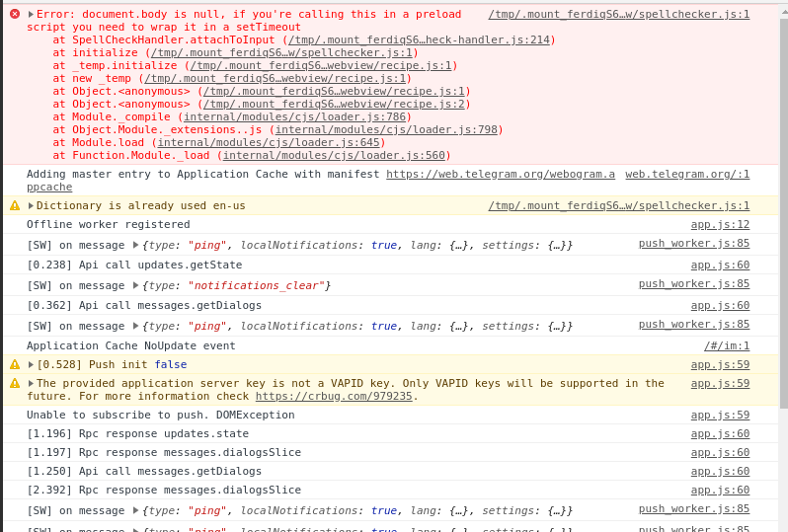Open web.telegram.org/:1 source link
Viewport: 788px width, 532px height.
pyautogui.click(x=687, y=174)
